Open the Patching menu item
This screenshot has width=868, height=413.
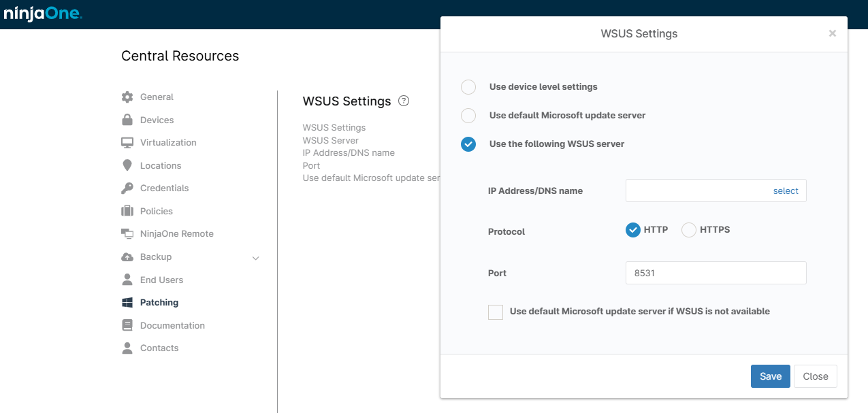tap(159, 302)
